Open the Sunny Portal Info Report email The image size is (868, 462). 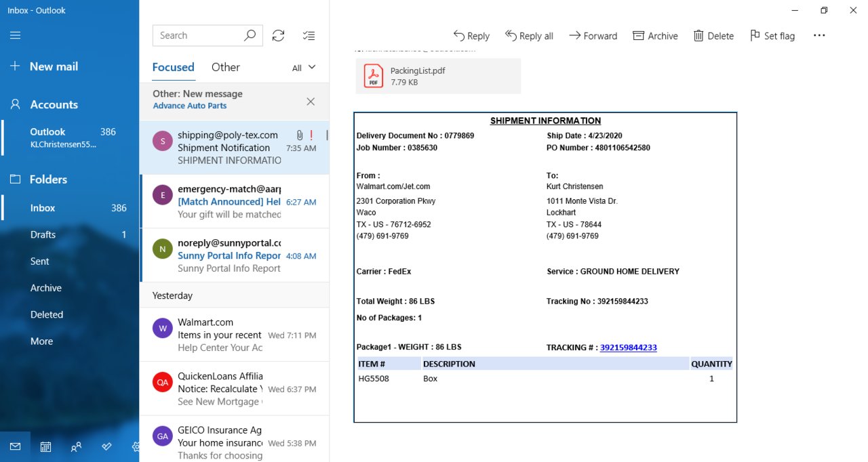[234, 255]
